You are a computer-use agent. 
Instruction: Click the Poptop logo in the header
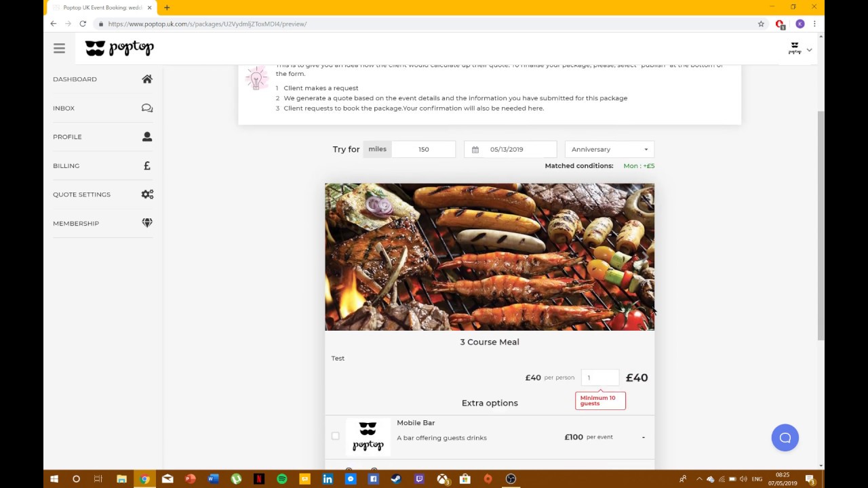click(119, 48)
